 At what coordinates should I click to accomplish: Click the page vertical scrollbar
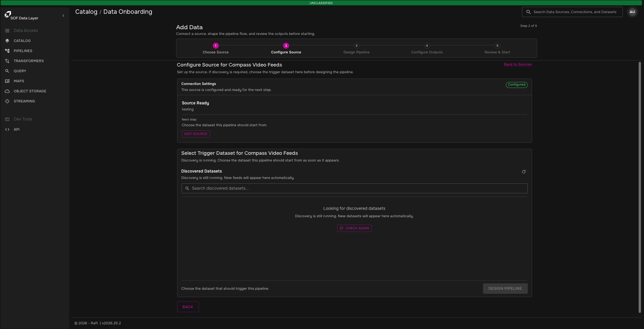coord(640,187)
